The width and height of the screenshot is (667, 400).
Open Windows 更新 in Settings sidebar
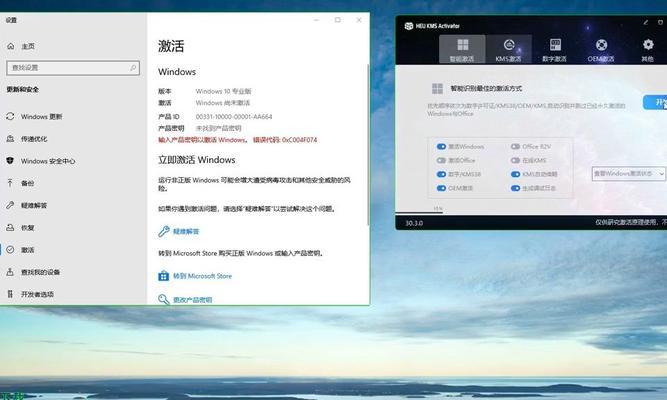click(x=41, y=117)
